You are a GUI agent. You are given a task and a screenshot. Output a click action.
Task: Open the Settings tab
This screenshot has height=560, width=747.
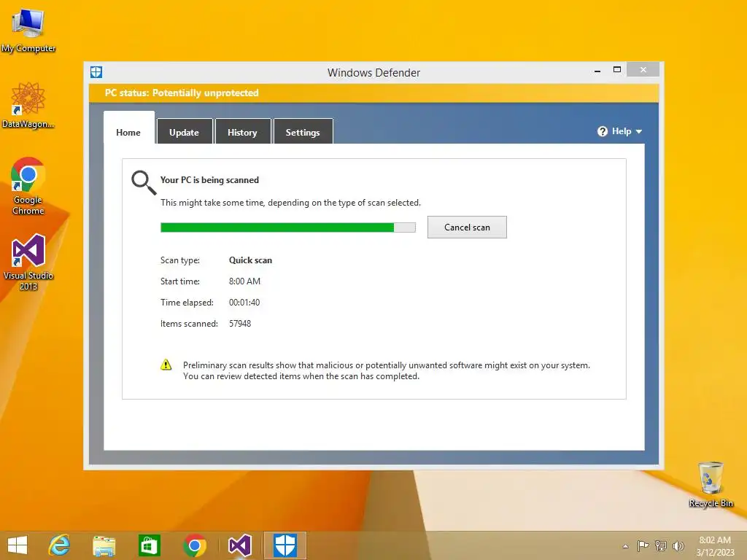303,131
